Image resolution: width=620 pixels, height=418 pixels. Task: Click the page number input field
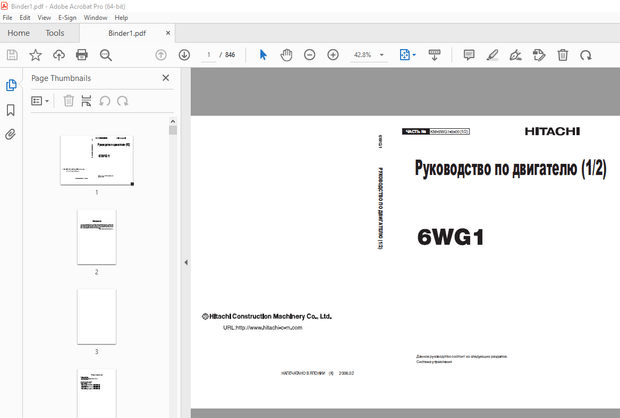pyautogui.click(x=209, y=55)
